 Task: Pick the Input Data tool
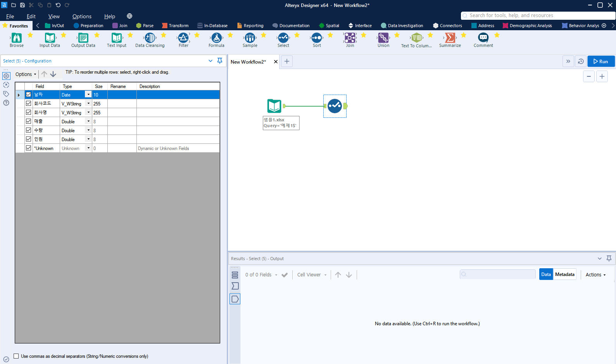point(50,38)
